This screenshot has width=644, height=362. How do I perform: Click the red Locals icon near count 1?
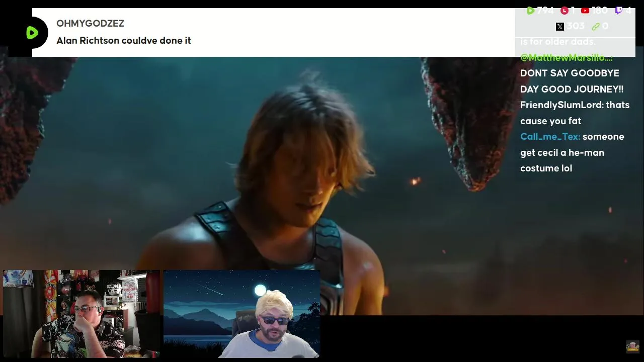[564, 11]
